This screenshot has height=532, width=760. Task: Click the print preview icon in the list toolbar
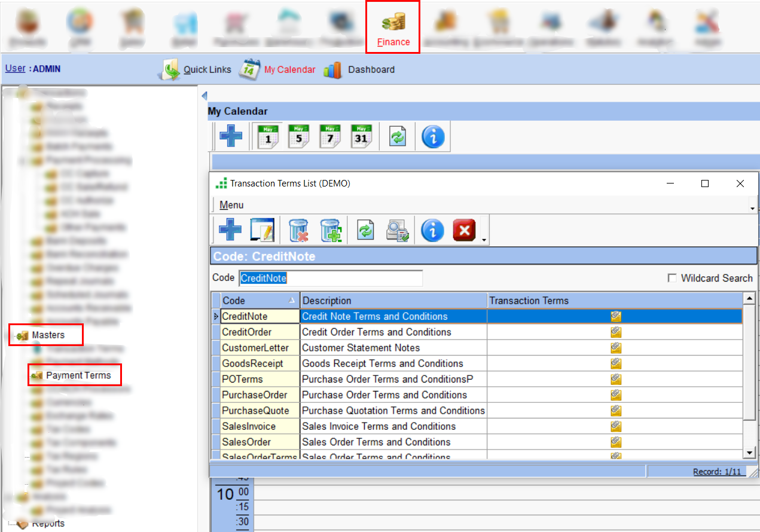(397, 230)
